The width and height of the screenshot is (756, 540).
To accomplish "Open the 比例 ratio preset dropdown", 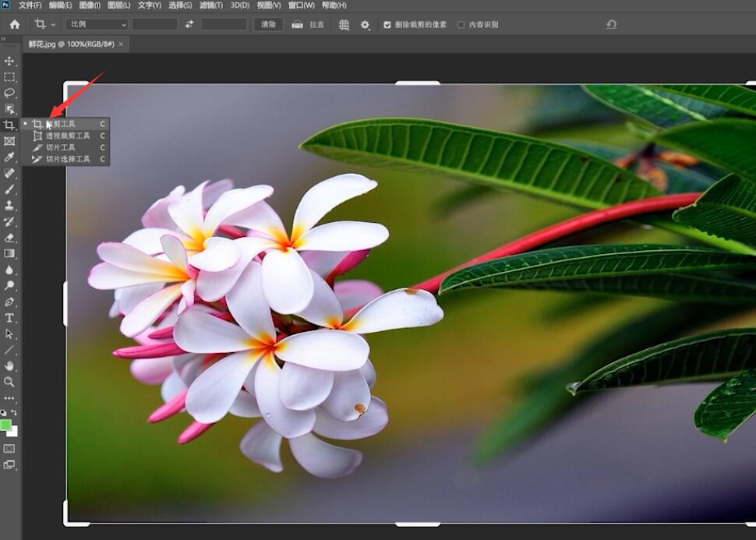I will pyautogui.click(x=97, y=24).
